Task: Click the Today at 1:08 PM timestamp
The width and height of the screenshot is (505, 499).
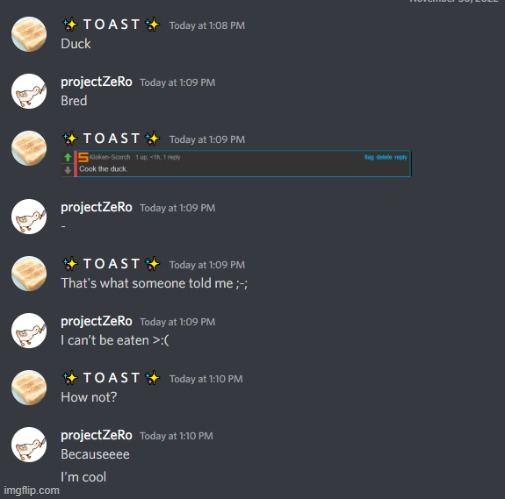Action: click(x=207, y=26)
